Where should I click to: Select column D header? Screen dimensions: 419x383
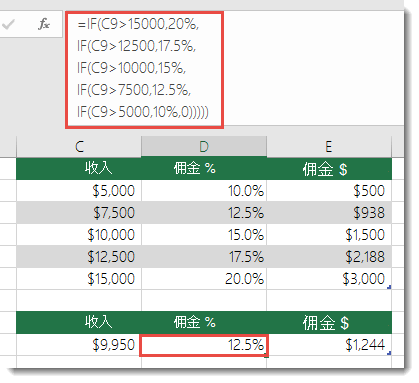tap(204, 147)
